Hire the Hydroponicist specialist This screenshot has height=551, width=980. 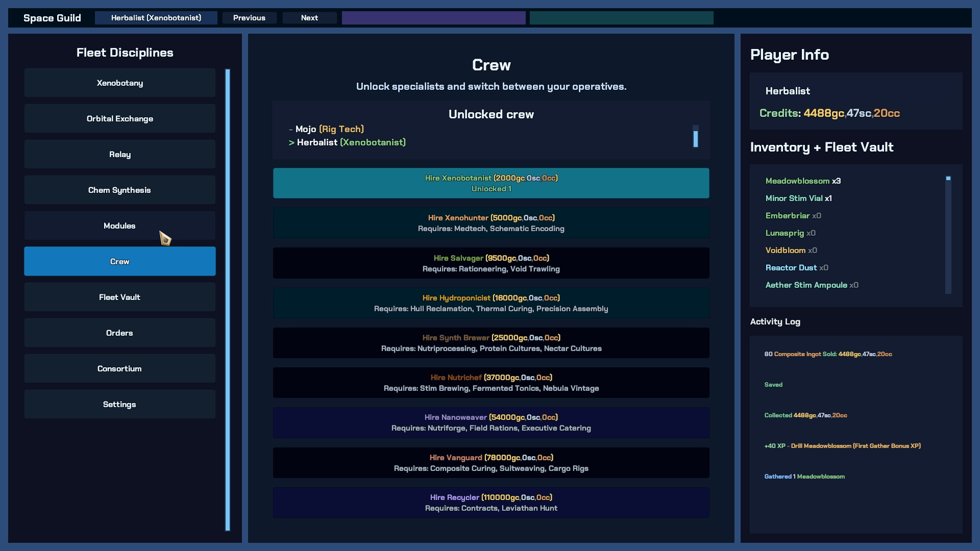[491, 303]
